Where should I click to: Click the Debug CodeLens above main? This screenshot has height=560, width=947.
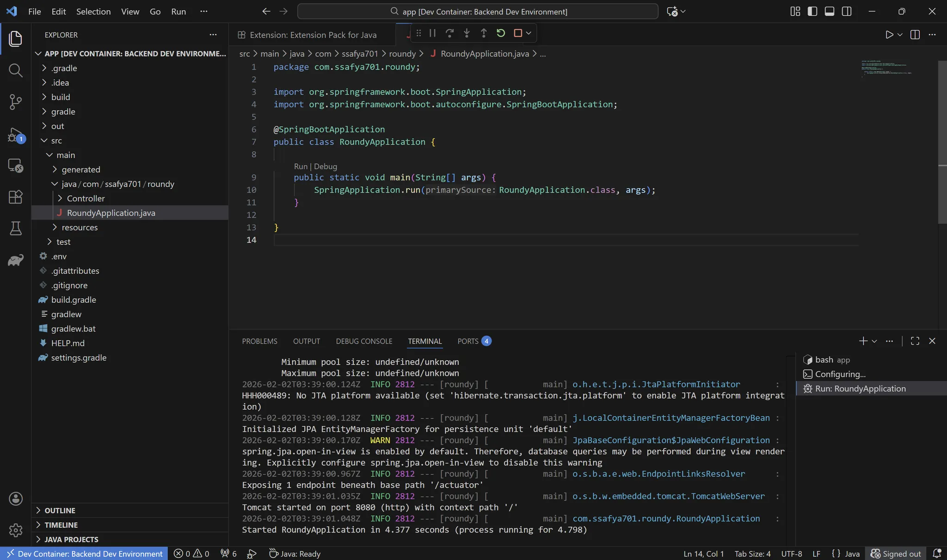[326, 166]
